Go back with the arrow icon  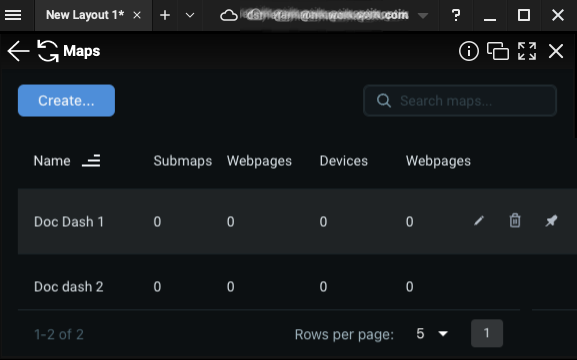[18, 51]
